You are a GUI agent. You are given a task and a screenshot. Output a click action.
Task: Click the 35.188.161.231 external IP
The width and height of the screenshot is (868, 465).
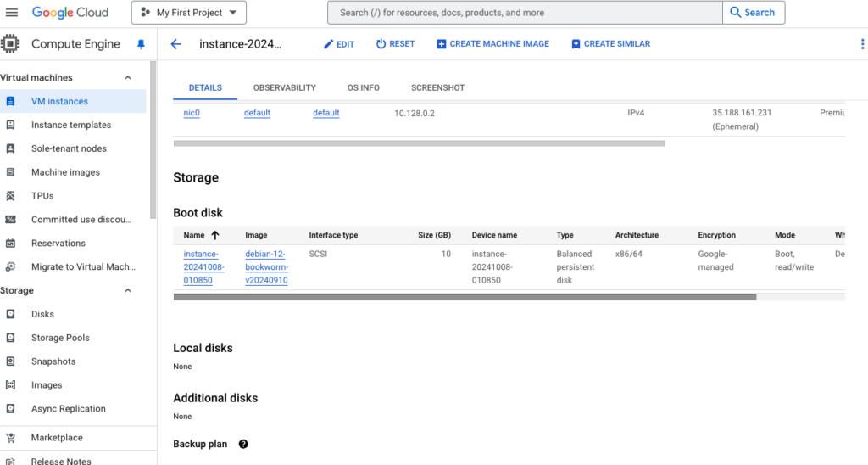[742, 113]
